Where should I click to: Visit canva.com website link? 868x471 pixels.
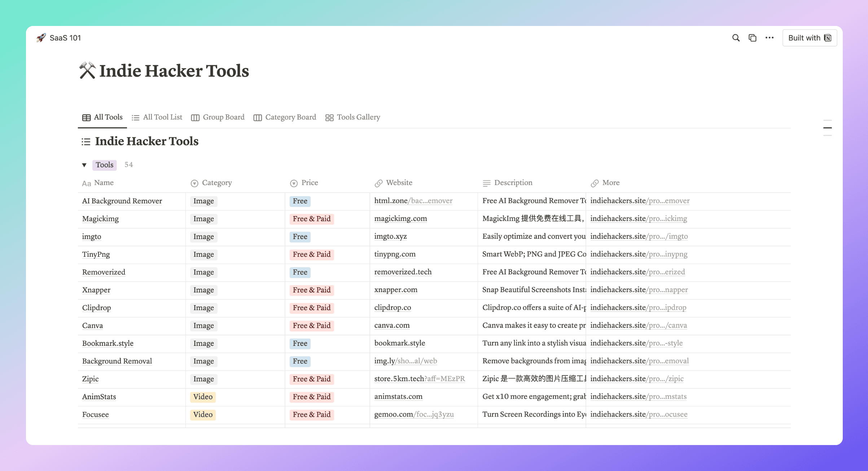pyautogui.click(x=392, y=325)
